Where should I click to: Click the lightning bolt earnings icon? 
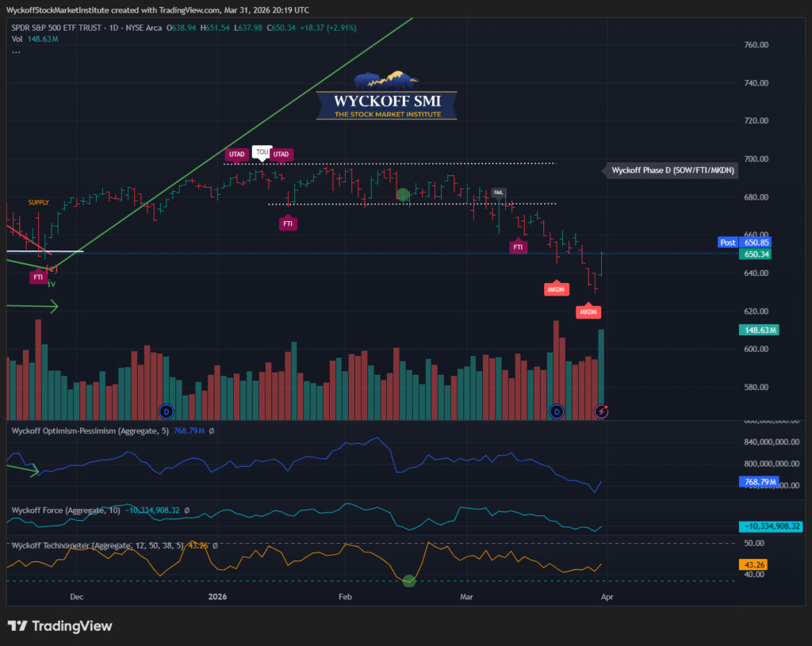click(602, 411)
